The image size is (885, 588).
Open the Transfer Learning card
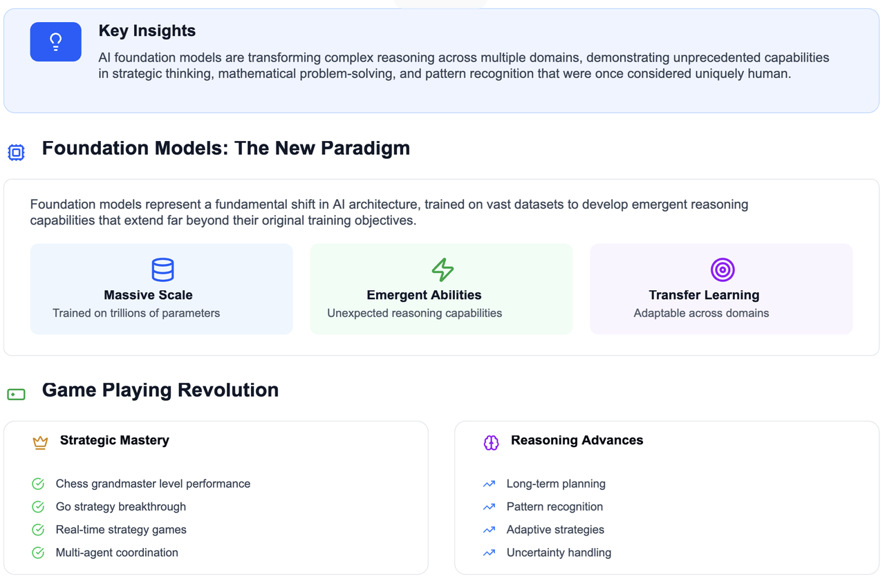[721, 289]
